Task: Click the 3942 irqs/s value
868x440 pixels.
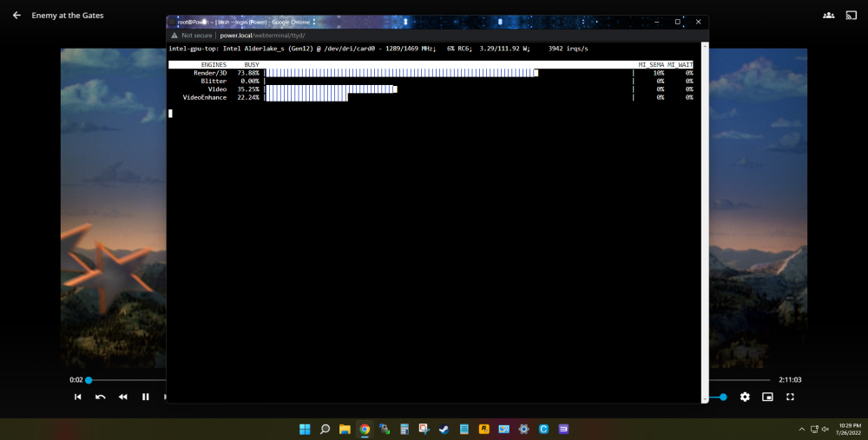Action: (568, 49)
